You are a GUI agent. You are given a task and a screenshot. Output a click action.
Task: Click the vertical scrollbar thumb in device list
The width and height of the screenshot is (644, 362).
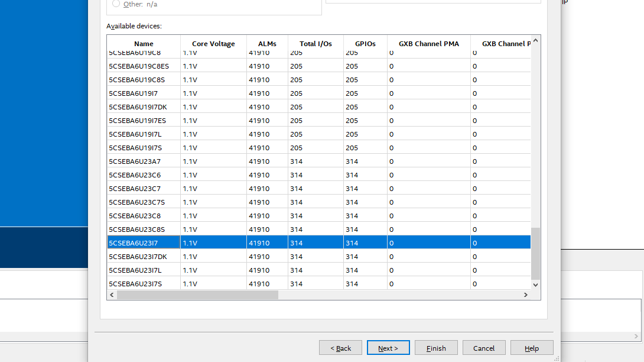[x=535, y=254]
